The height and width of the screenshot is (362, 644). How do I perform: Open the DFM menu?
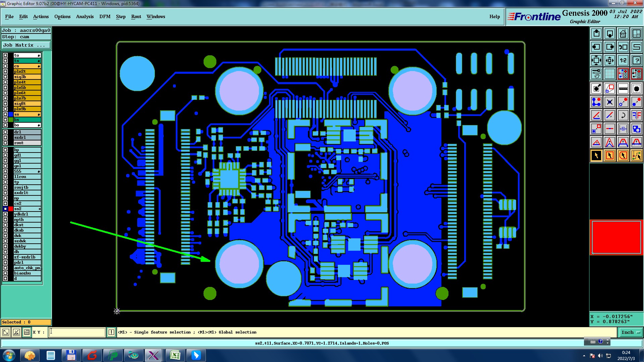(x=105, y=16)
